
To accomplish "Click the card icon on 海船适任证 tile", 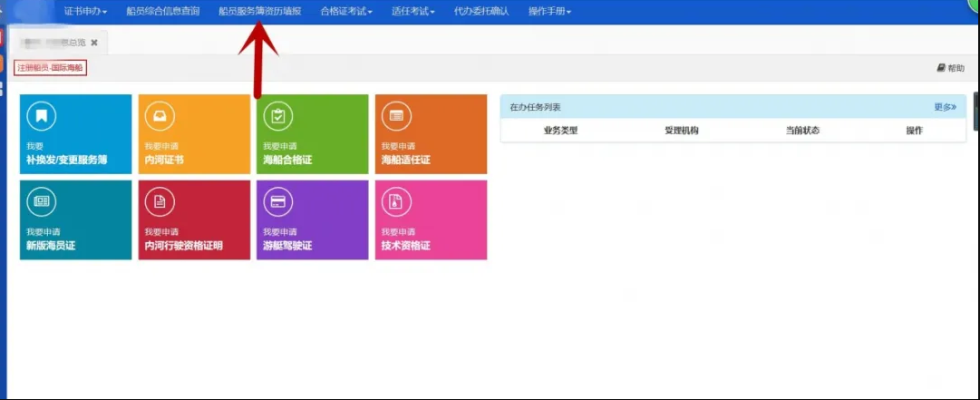I will tap(396, 115).
